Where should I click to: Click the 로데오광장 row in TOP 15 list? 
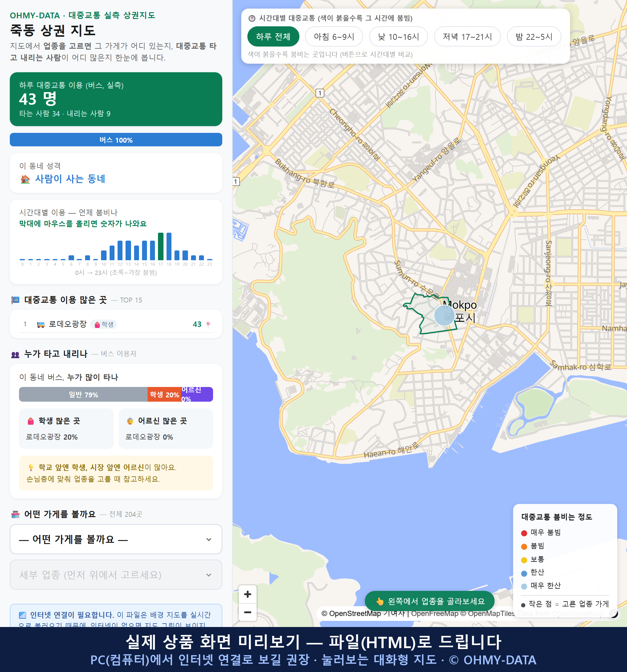(x=116, y=324)
